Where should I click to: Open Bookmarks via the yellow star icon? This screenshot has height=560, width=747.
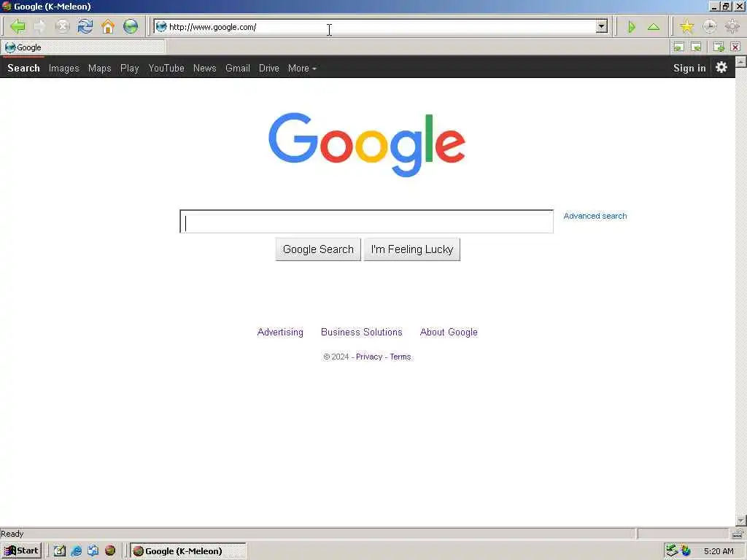click(x=686, y=26)
